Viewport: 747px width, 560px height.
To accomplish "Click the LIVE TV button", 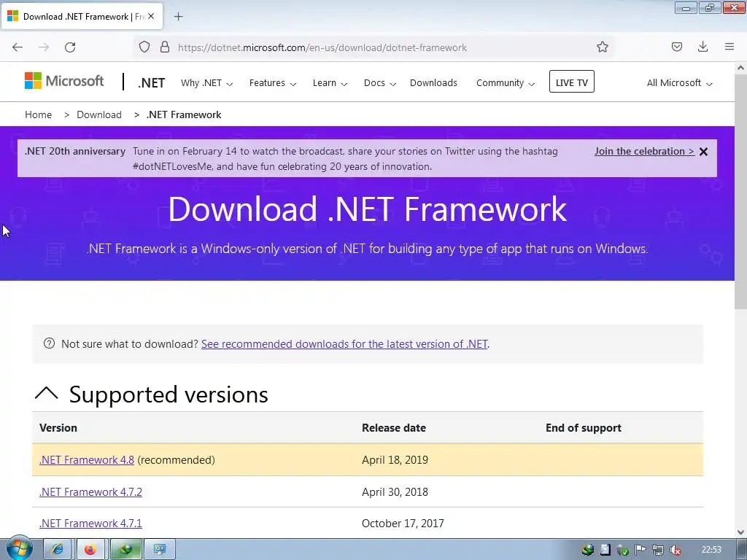I will pos(572,82).
